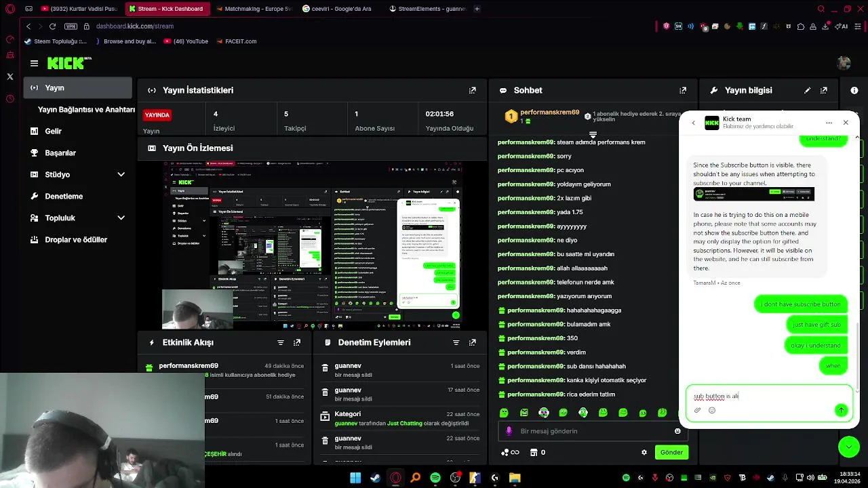Pop out the Yayın Ön İzlemesi panel
This screenshot has height=488, width=868.
pyautogui.click(x=473, y=148)
